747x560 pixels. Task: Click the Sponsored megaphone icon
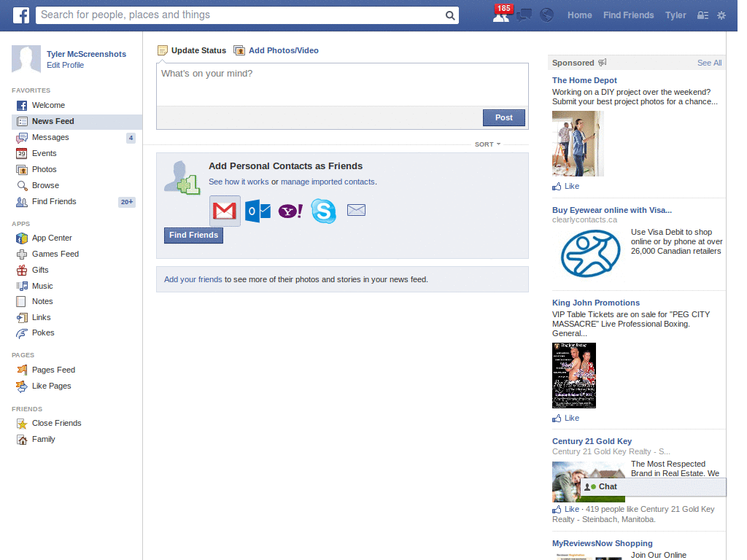pyautogui.click(x=602, y=63)
